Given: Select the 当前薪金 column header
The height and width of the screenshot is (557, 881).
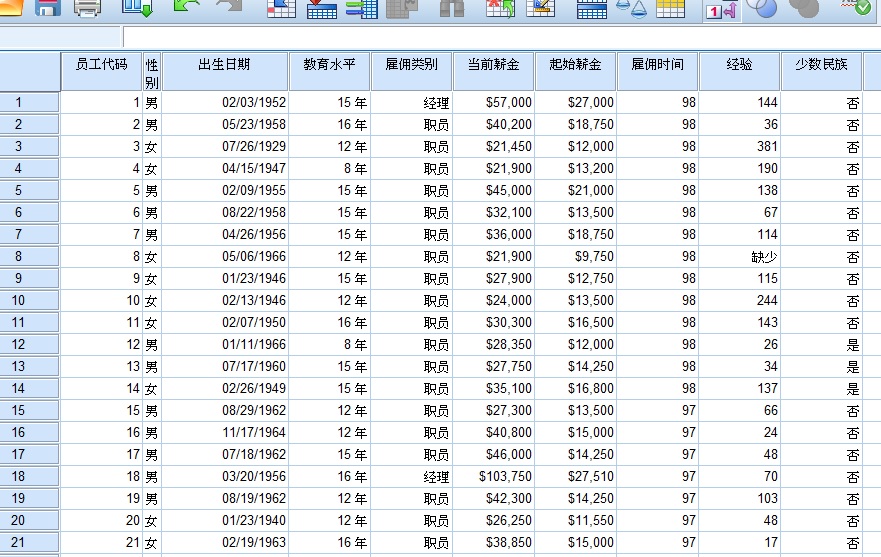Looking at the screenshot, I should pyautogui.click(x=493, y=71).
